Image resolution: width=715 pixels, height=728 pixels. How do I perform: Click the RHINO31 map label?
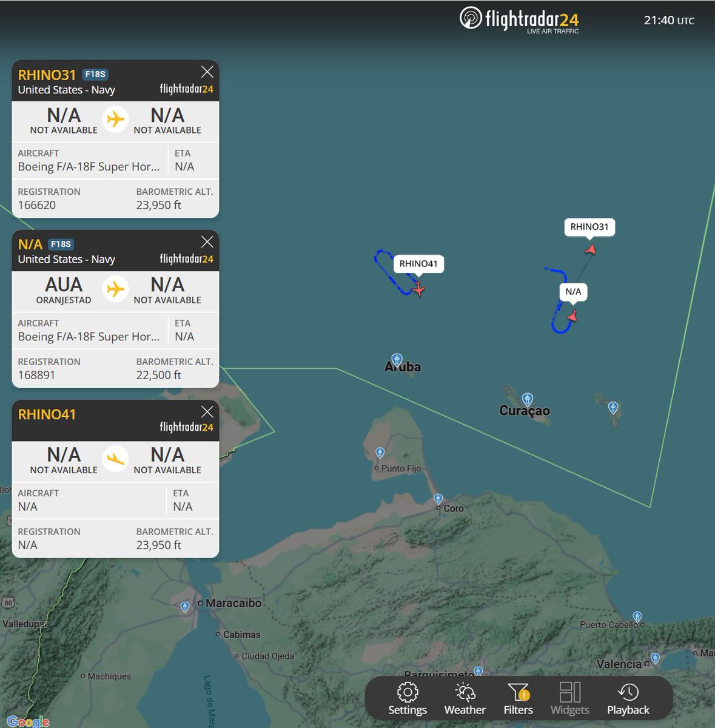click(589, 227)
